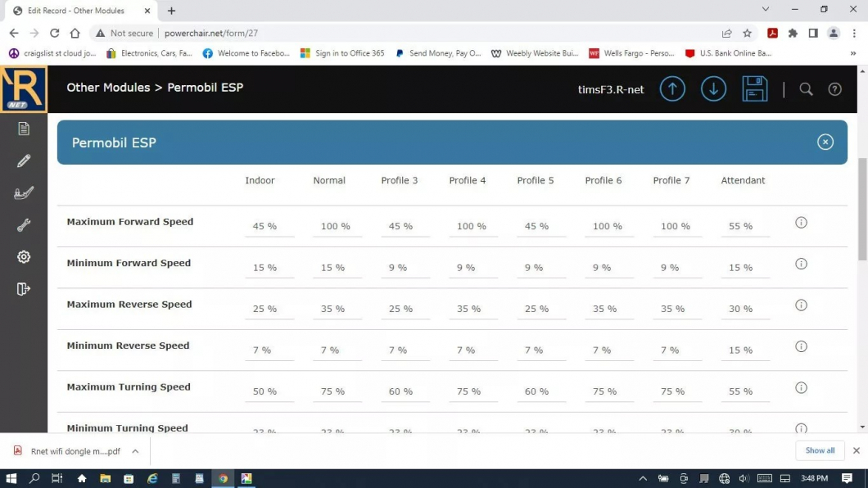Open Weebly Website Builder bookmark

(x=534, y=53)
